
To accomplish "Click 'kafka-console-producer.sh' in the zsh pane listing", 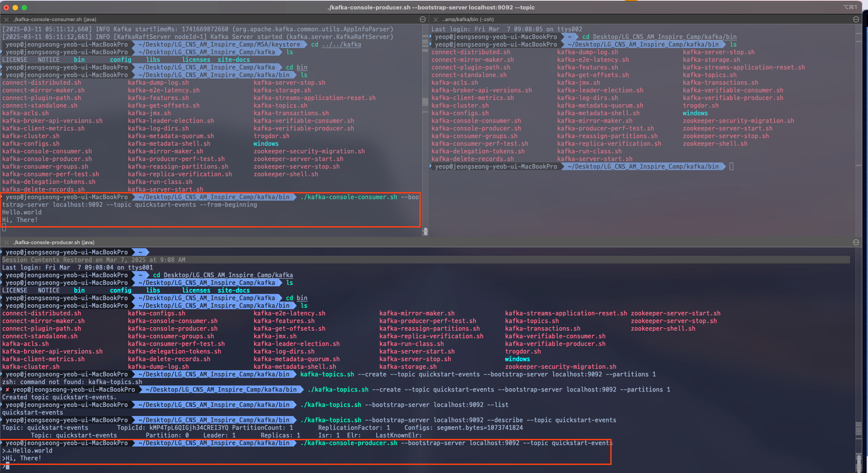I will tap(476, 128).
